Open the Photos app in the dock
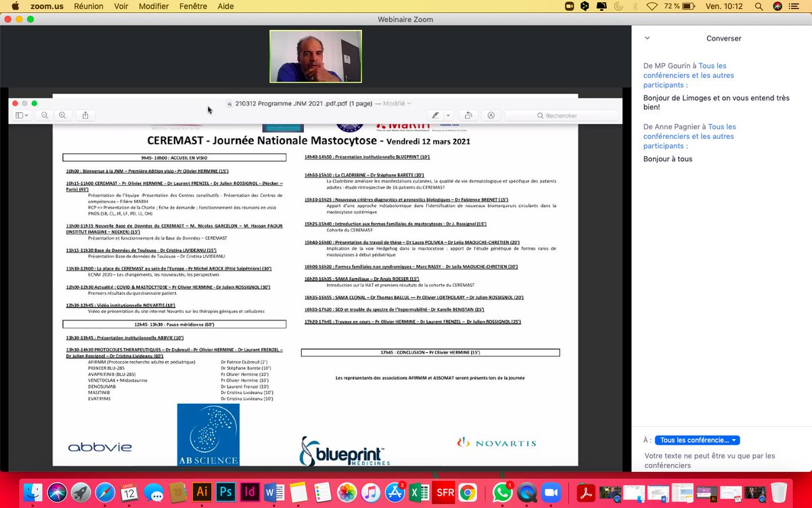 (347, 492)
